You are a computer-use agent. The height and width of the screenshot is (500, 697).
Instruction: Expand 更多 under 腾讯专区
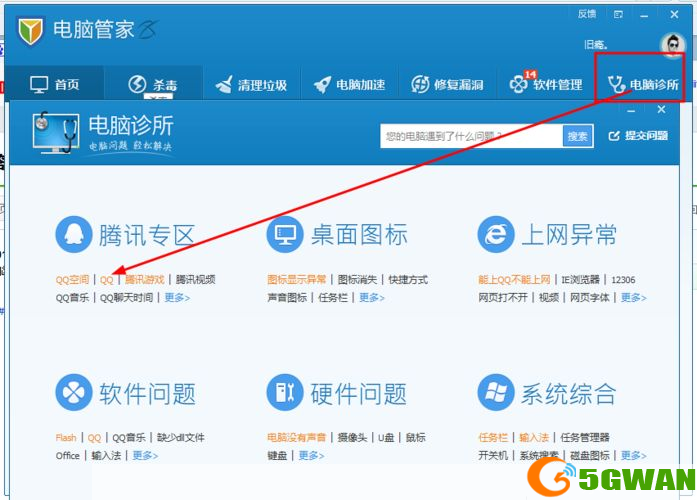pos(177,297)
